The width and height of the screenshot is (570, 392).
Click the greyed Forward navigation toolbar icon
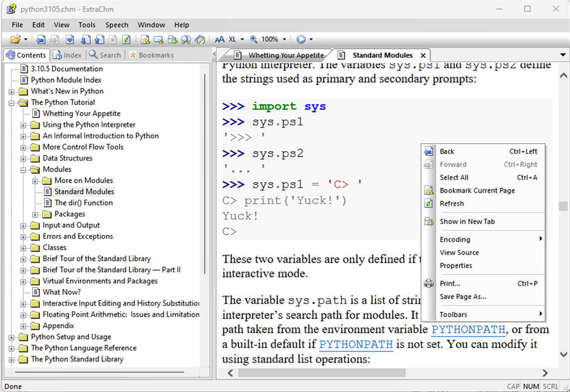coord(54,39)
